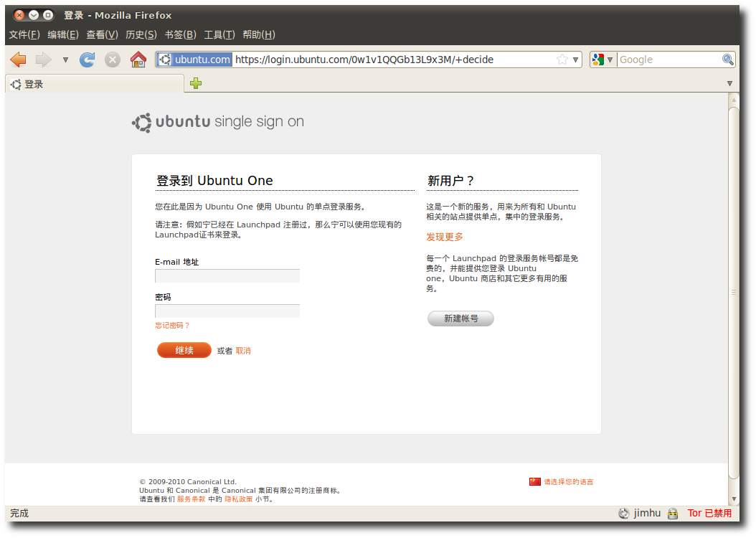Viewport: 756px width, 538px height.
Task: Click the 完成 status bar text
Action: pos(19,513)
